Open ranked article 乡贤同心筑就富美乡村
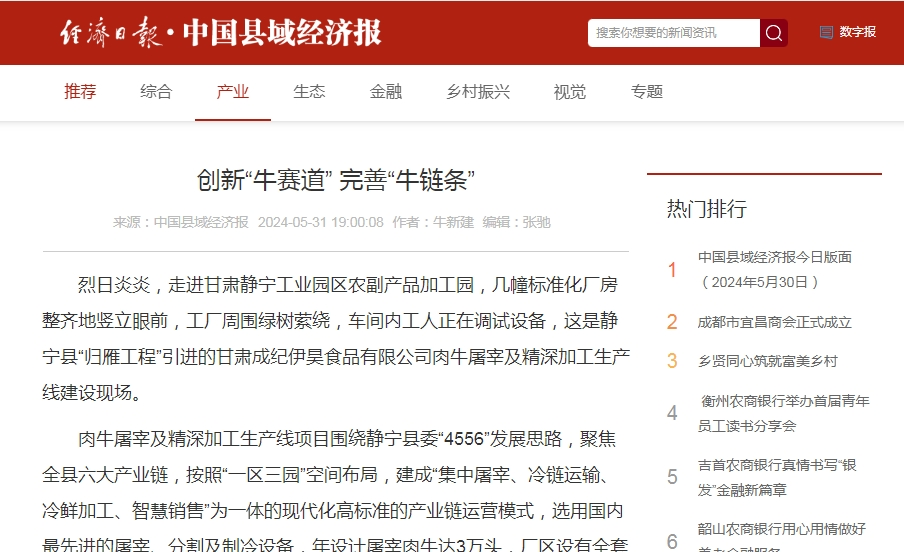904x552 pixels. 767,361
